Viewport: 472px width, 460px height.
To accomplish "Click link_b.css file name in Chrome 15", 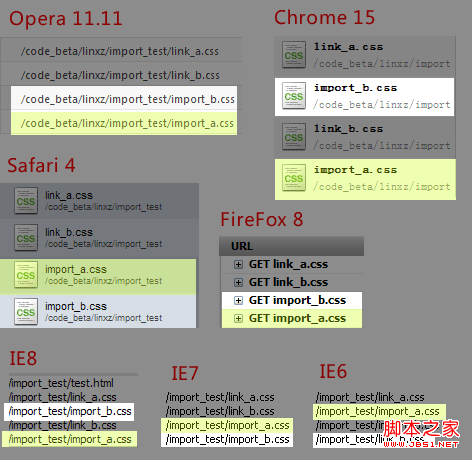I will [348, 129].
